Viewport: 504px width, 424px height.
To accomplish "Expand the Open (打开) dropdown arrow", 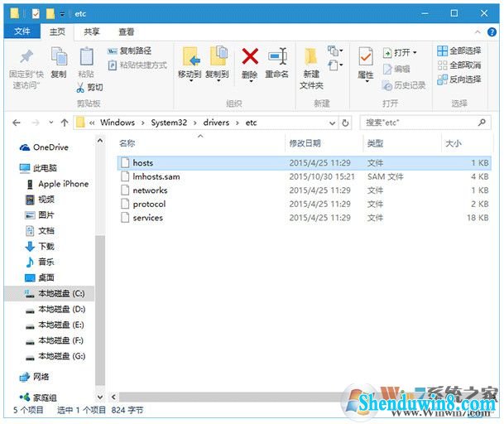I will (x=415, y=52).
